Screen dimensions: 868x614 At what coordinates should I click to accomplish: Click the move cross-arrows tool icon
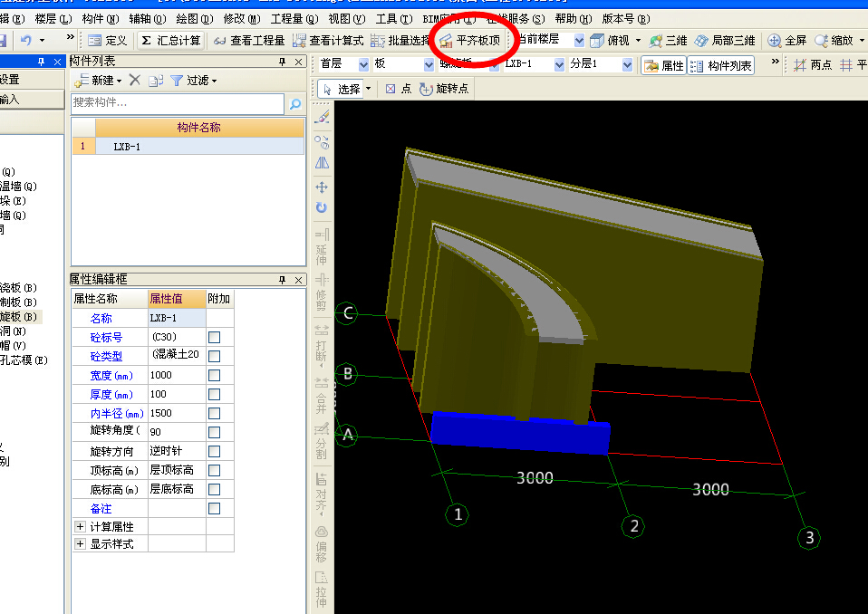coord(322,187)
